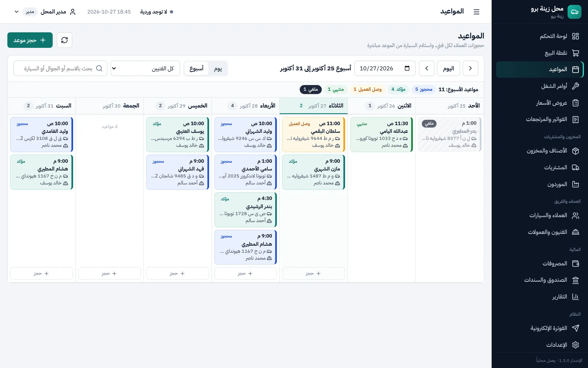The width and height of the screenshot is (588, 368).
Task: Click the + حجز button under الأربعاء
Action: click(x=245, y=273)
